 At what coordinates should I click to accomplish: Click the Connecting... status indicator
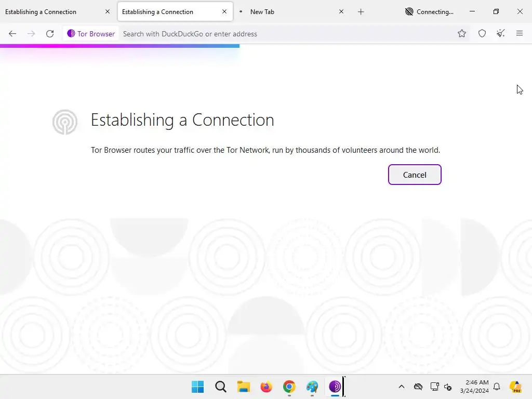pyautogui.click(x=429, y=12)
